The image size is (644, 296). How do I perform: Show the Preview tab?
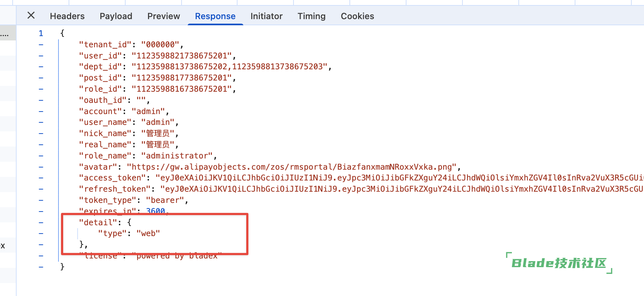[x=164, y=16]
